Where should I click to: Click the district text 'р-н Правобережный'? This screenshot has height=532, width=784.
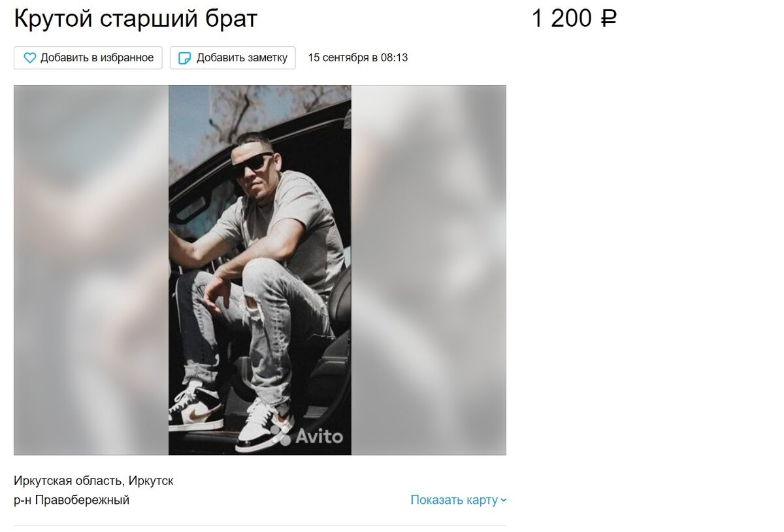pyautogui.click(x=72, y=500)
